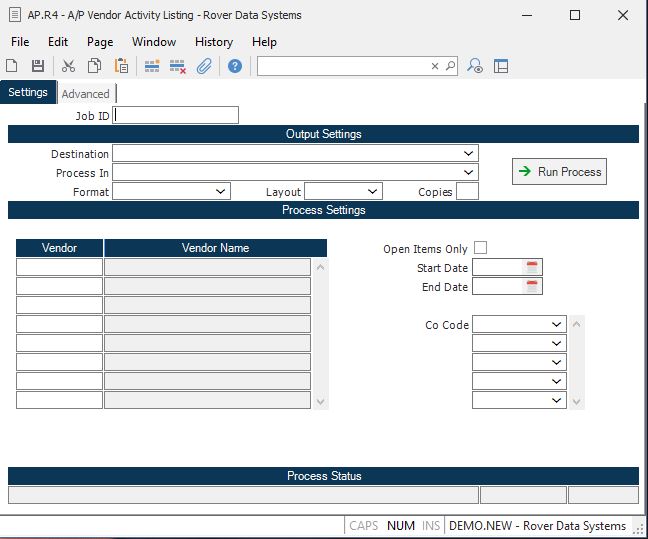The image size is (648, 539).
Task: Click the Cut scissors icon
Action: (x=68, y=66)
